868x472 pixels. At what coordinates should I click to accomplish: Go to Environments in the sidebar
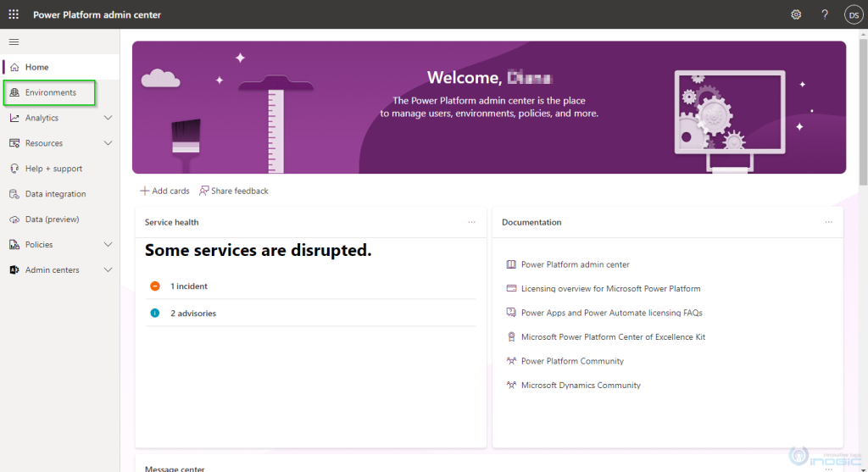pos(50,92)
